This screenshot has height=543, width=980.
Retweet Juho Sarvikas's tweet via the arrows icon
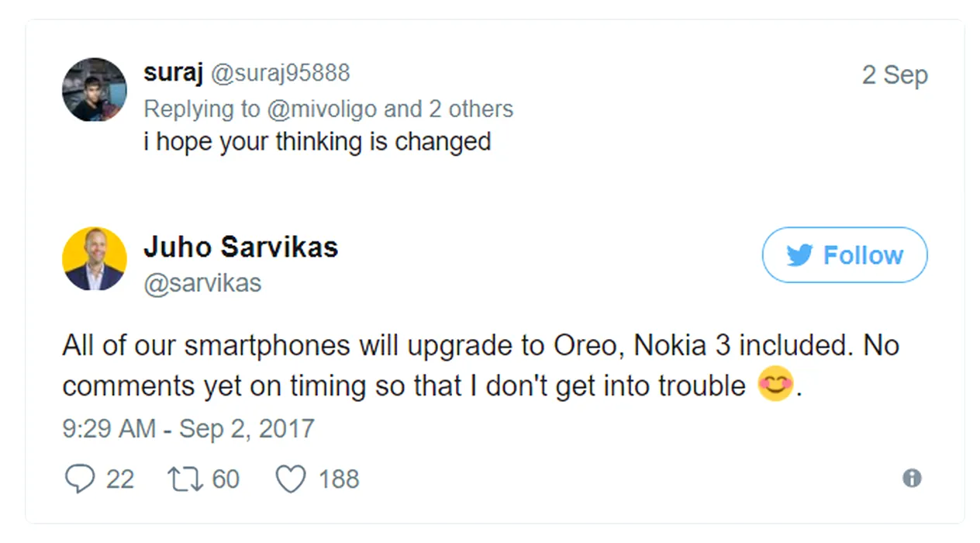(x=184, y=479)
